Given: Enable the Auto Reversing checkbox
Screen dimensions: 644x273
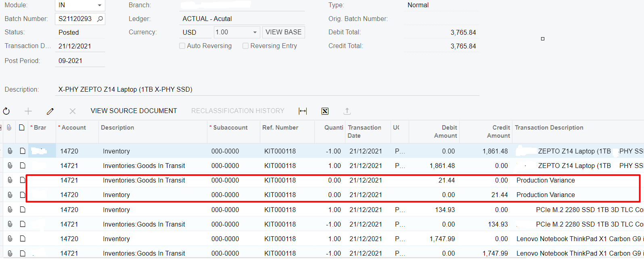Looking at the screenshot, I should pyautogui.click(x=182, y=46).
